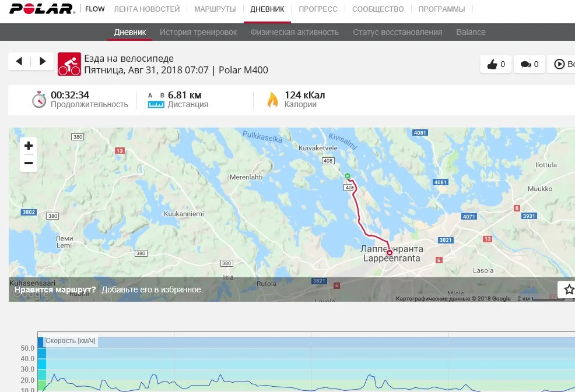Zoom out the map with minus

[x=29, y=163]
